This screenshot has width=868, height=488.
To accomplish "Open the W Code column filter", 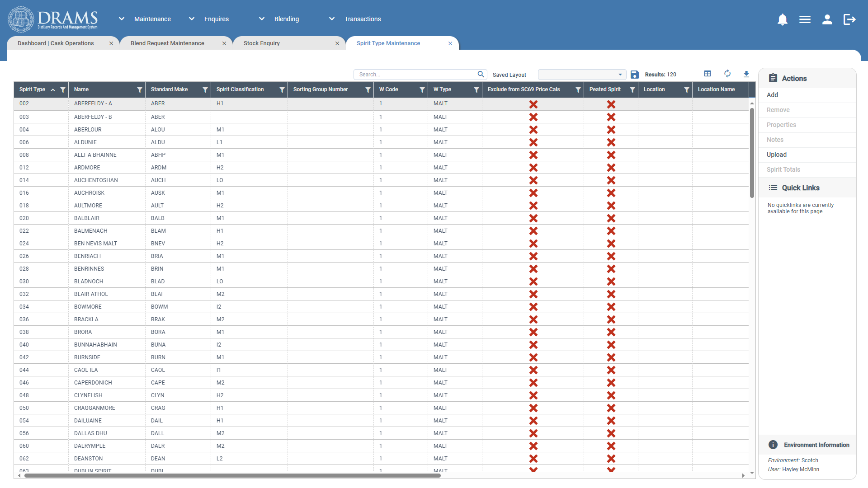I will point(422,89).
